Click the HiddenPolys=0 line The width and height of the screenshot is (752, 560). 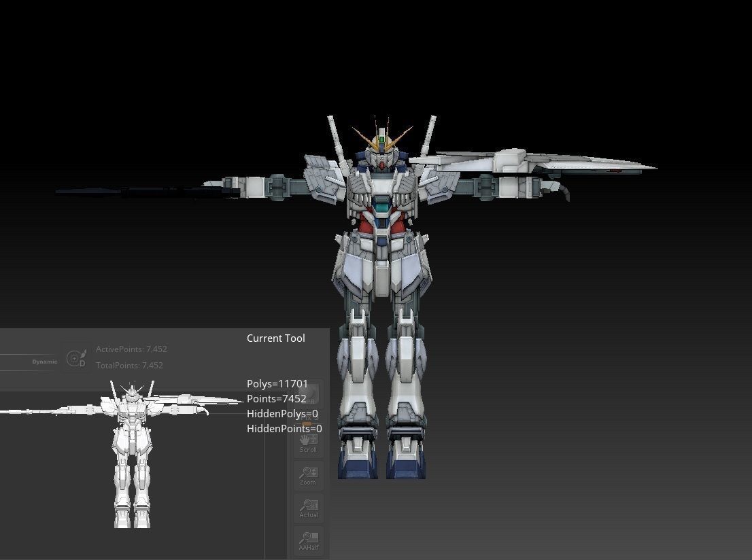[282, 413]
